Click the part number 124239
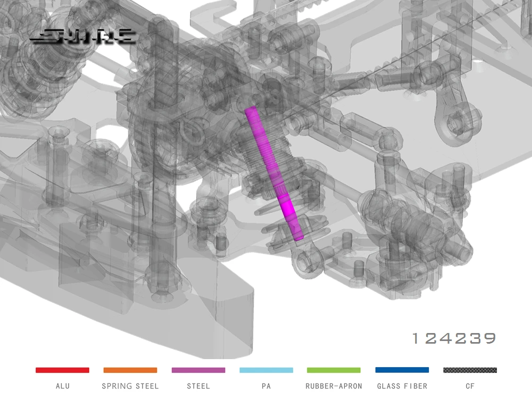Viewport: 532px width, 399px height. click(454, 338)
